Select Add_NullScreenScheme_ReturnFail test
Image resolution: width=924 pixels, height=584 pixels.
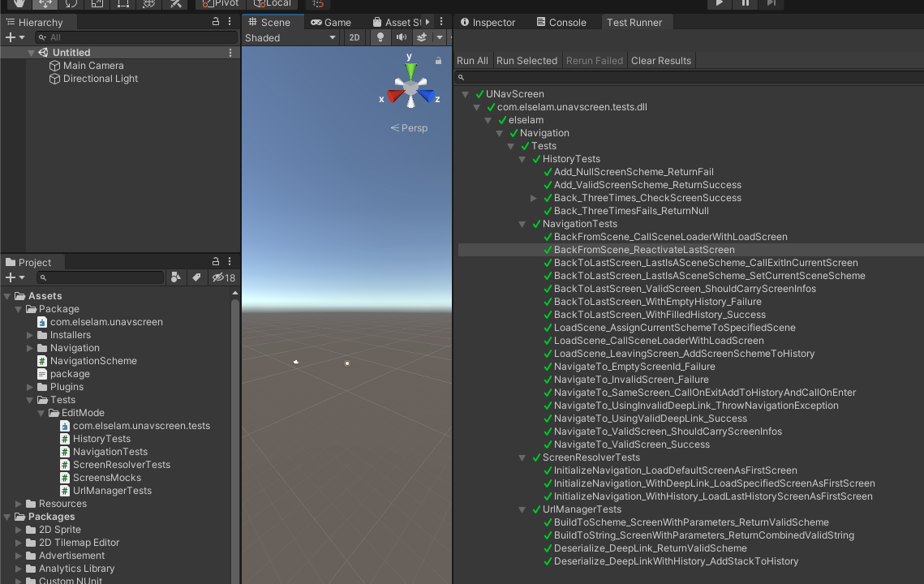pos(634,172)
